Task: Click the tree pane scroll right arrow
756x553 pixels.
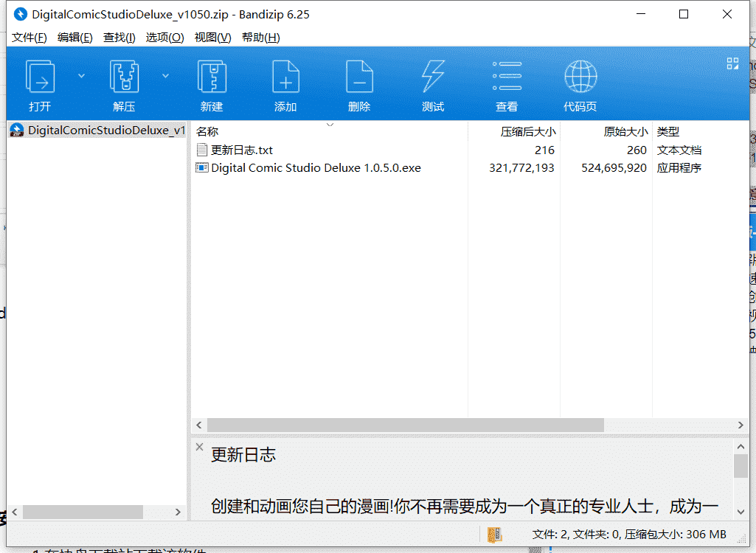Action: pyautogui.click(x=178, y=512)
